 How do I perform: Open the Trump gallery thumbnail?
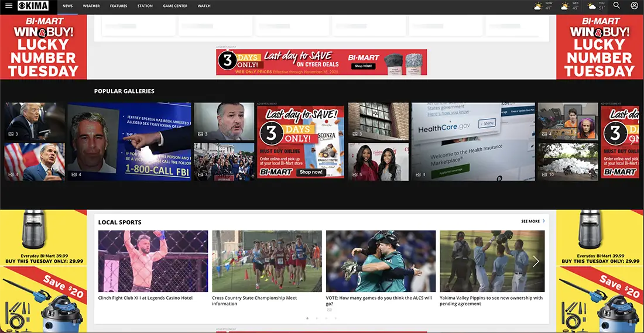click(35, 122)
